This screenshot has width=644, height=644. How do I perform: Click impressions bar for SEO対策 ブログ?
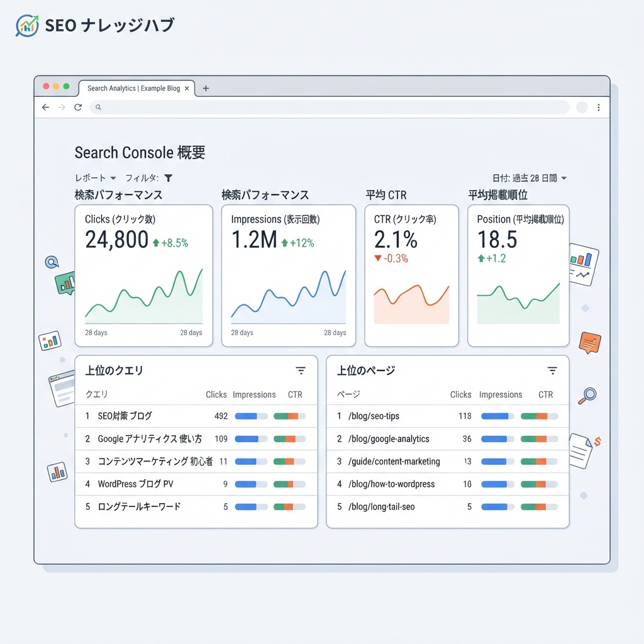click(252, 416)
